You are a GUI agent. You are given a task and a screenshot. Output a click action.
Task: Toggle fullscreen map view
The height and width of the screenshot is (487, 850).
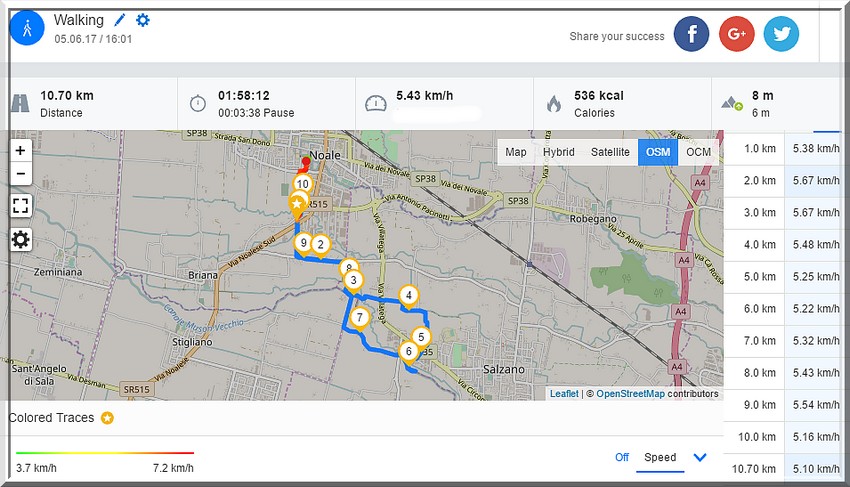pyautogui.click(x=21, y=206)
